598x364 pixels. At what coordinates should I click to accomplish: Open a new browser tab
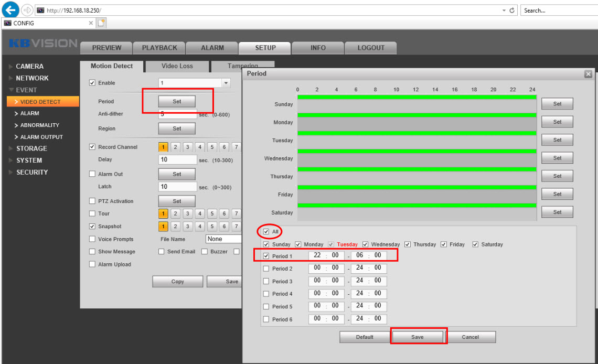point(101,23)
